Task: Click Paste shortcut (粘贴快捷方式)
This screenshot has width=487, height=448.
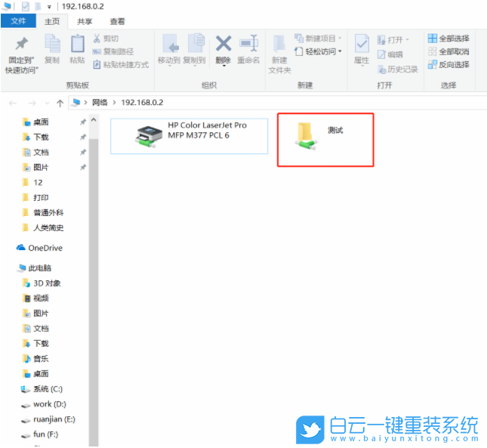Action: tap(121, 65)
